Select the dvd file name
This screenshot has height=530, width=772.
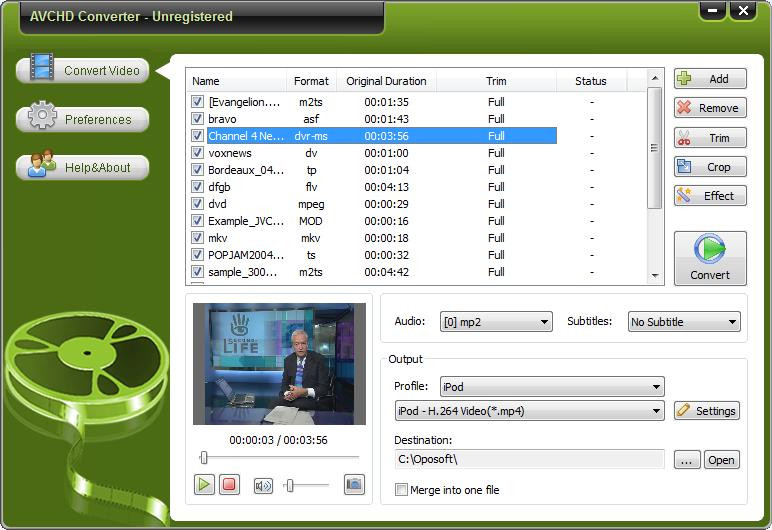coord(217,204)
